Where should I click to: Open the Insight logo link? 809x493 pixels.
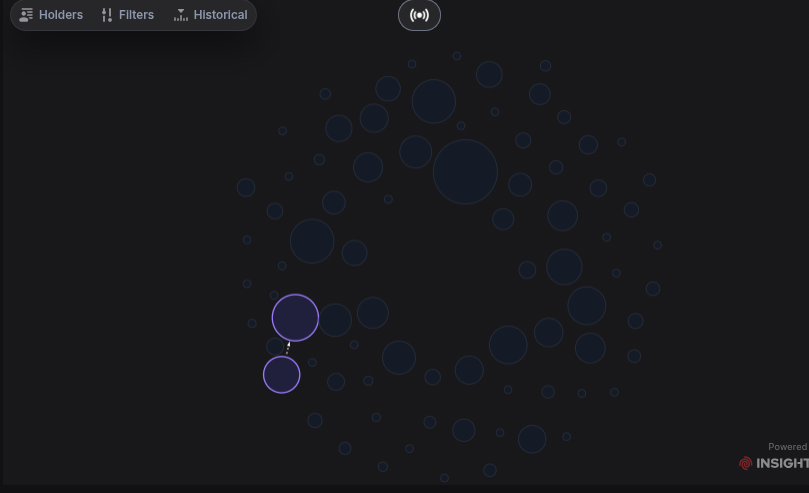pos(774,463)
